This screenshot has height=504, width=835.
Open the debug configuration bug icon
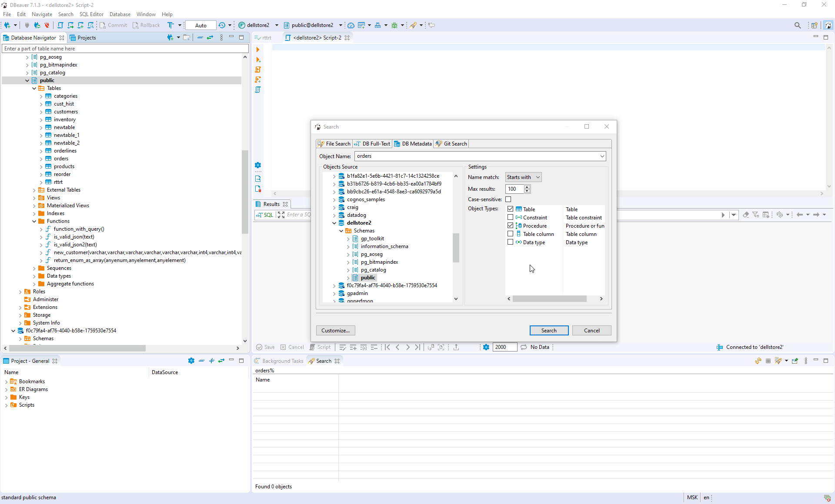[395, 25]
